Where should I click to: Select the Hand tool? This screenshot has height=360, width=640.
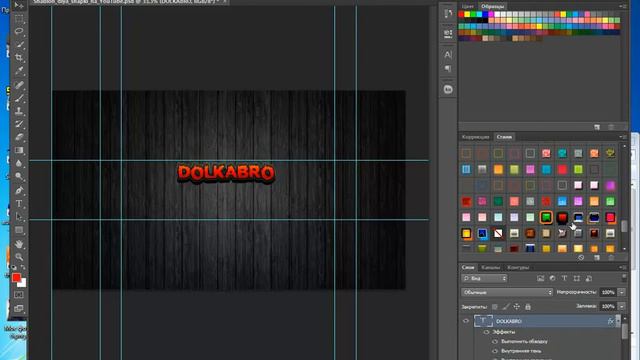(x=19, y=244)
